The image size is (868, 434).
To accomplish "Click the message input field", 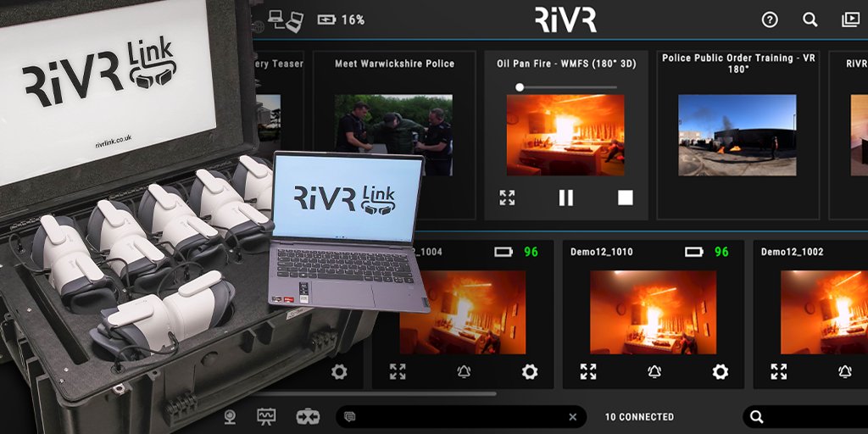I will (460, 417).
